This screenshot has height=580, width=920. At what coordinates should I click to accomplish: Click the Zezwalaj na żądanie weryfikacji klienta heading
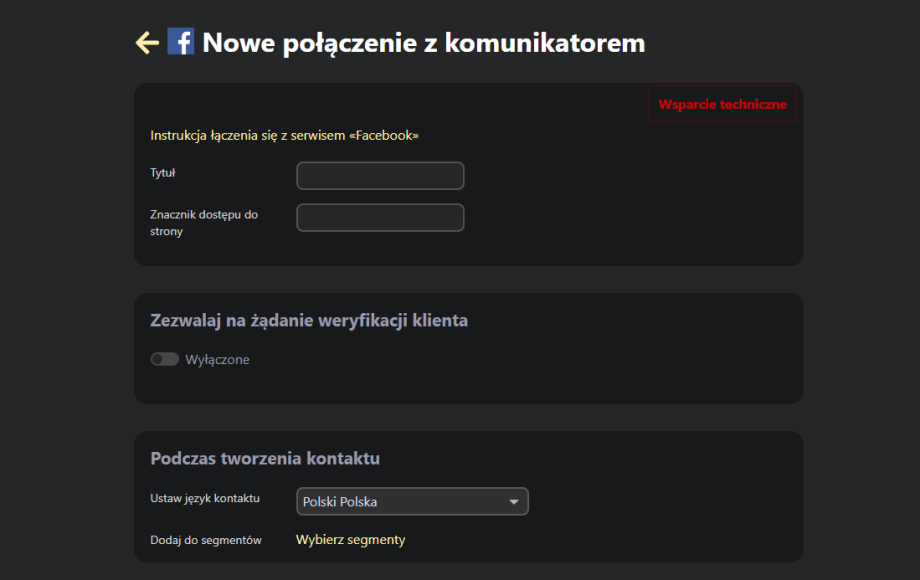point(309,321)
